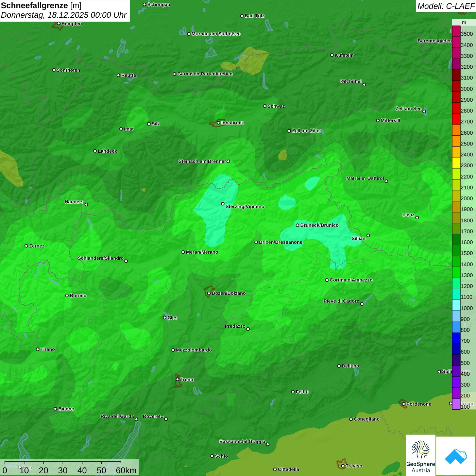Click the 'Sillian' label
Screen dimensions: 476x476
[x=358, y=238]
